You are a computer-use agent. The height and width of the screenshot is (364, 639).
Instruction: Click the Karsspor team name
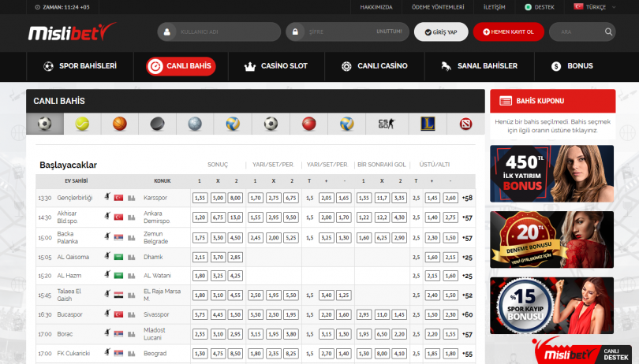pos(155,198)
